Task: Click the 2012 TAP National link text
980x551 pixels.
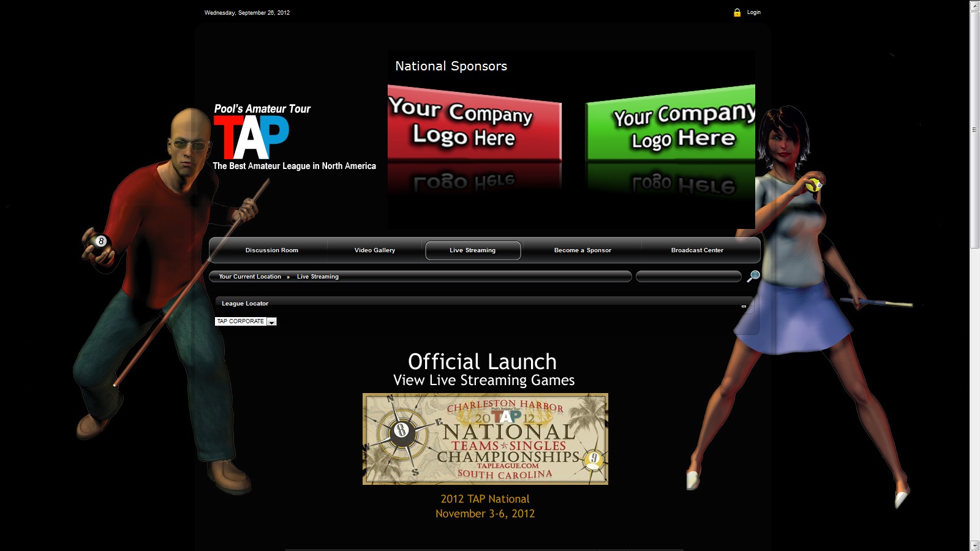Action: [485, 499]
